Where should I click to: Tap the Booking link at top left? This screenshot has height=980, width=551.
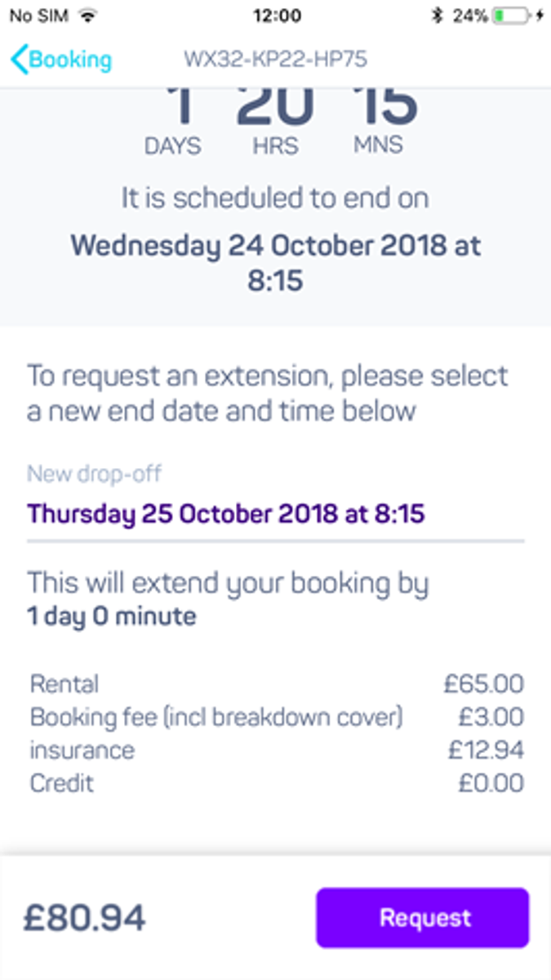(x=70, y=59)
